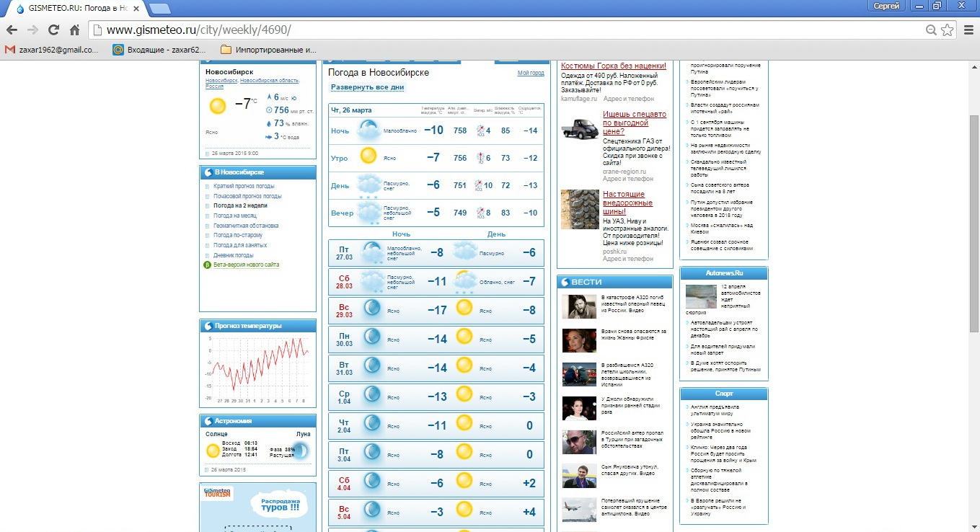Open the 'Импортированные и...' bookmarks folder
This screenshot has height=532, width=980.
pyautogui.click(x=268, y=50)
